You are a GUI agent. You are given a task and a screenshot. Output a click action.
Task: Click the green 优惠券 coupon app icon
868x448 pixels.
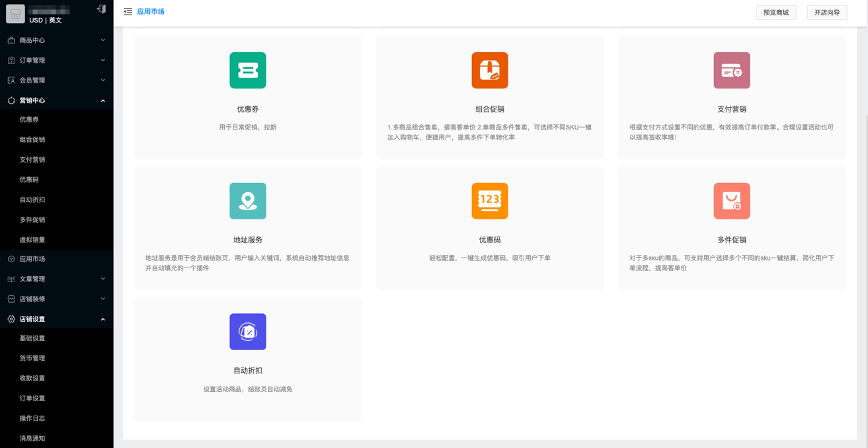click(x=248, y=70)
